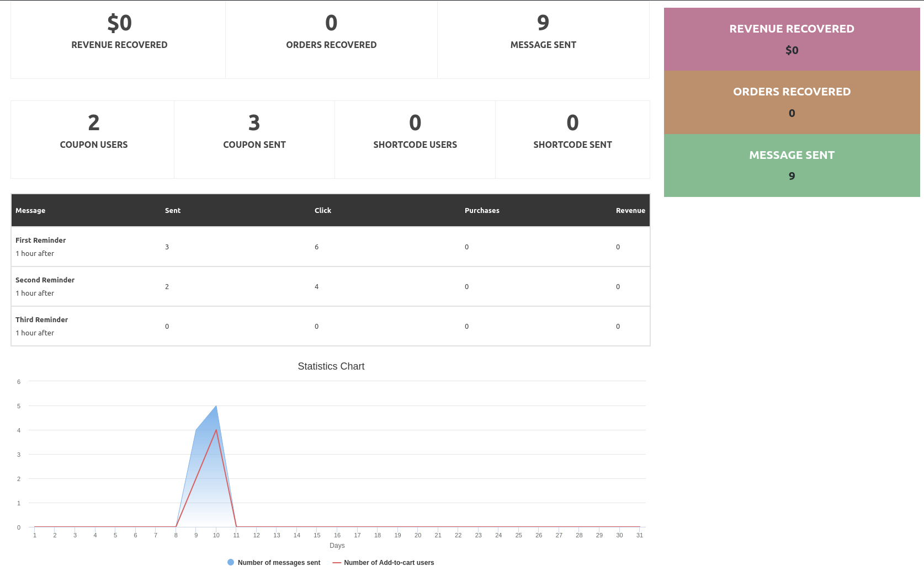The image size is (924, 571).
Task: Click '1 hour after' under Third Reminder
Action: [35, 333]
